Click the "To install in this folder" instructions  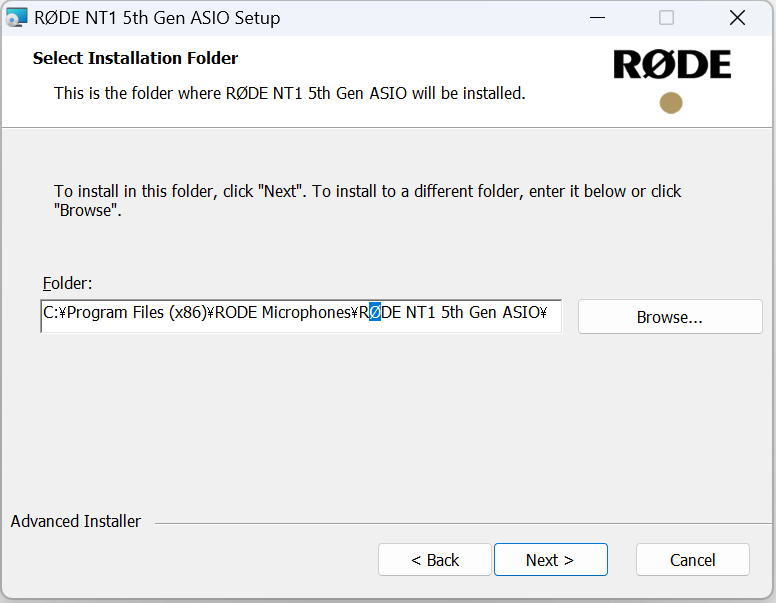click(367, 201)
